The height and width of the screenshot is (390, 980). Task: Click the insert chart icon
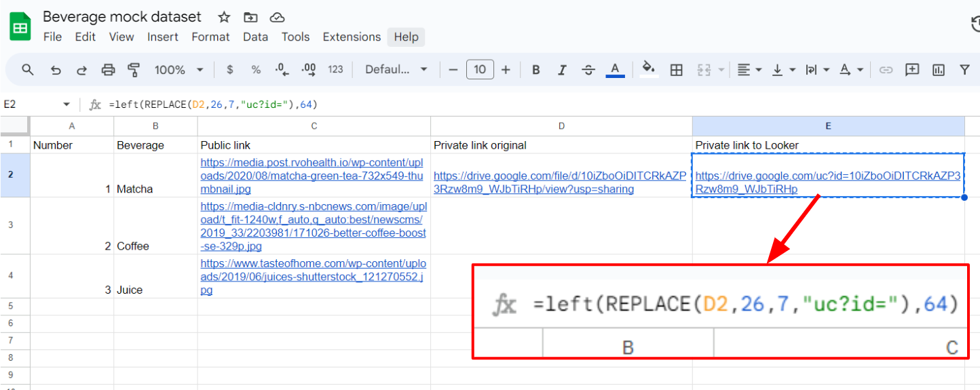[x=939, y=70]
